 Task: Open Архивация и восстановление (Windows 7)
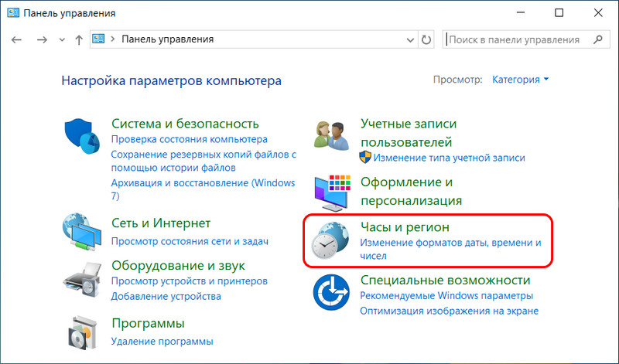[203, 189]
